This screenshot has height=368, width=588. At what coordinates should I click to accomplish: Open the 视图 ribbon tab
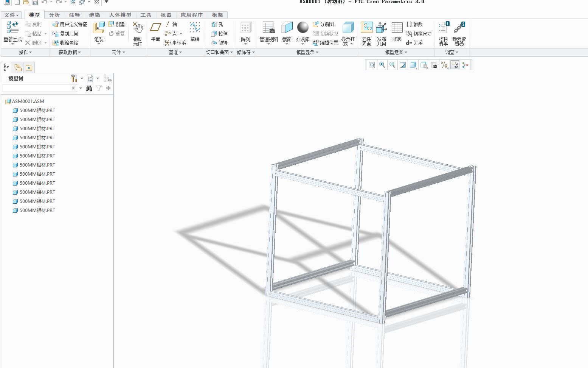click(x=166, y=15)
